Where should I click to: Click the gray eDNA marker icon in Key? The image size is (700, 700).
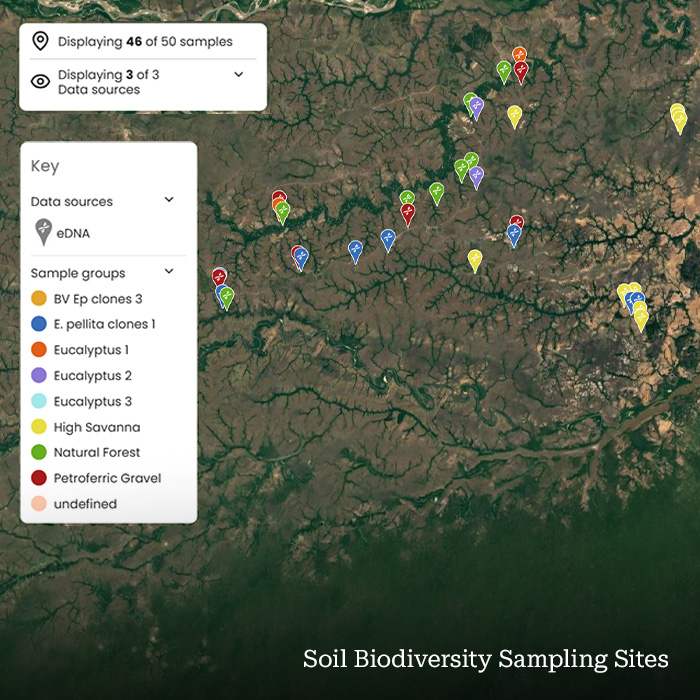[x=43, y=232]
